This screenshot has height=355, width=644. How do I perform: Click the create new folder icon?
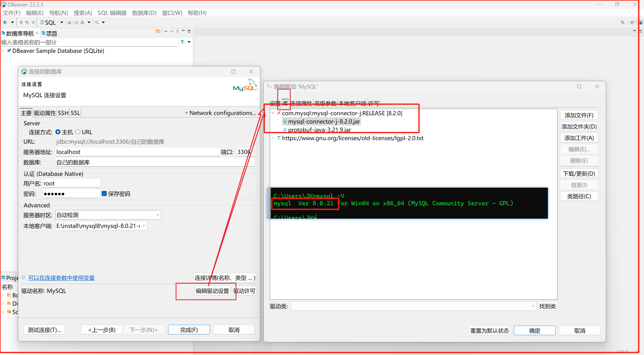pos(158,31)
